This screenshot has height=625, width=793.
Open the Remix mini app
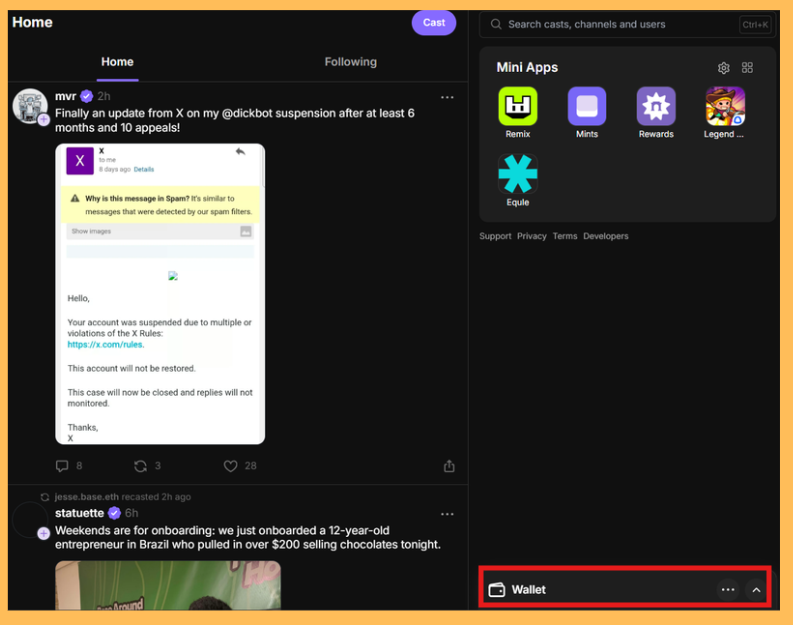517,106
